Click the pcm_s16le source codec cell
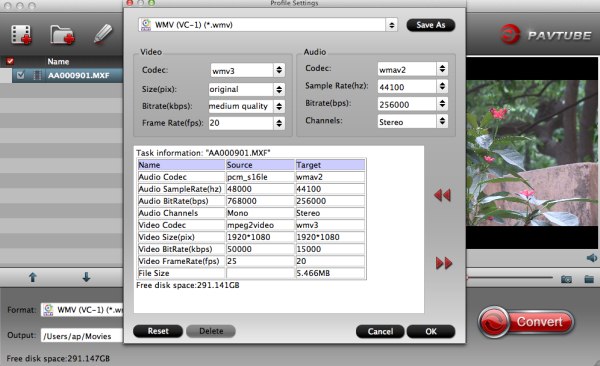The image size is (600, 366). [260, 177]
